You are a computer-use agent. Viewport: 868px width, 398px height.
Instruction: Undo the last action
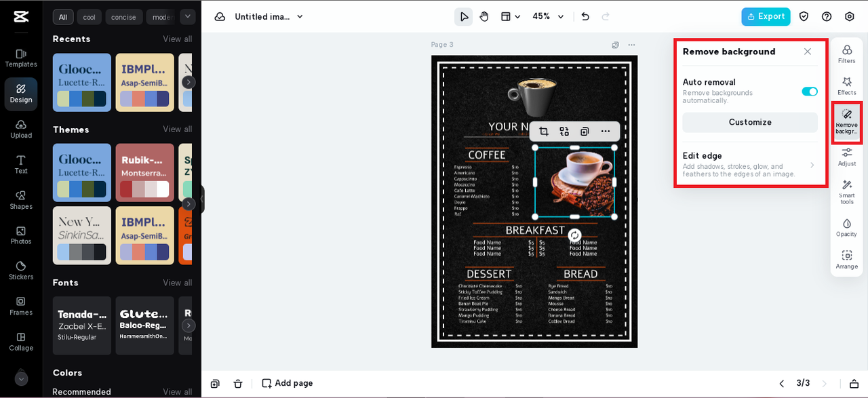(585, 16)
